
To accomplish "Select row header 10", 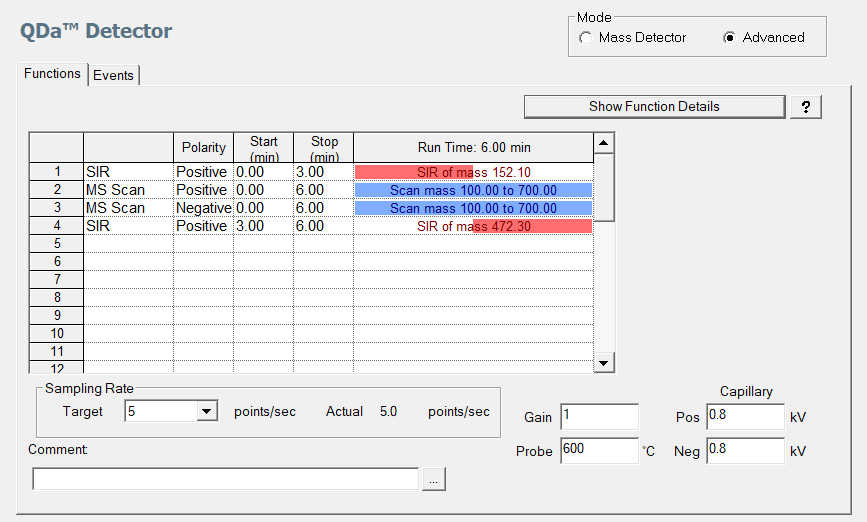I will point(56,333).
